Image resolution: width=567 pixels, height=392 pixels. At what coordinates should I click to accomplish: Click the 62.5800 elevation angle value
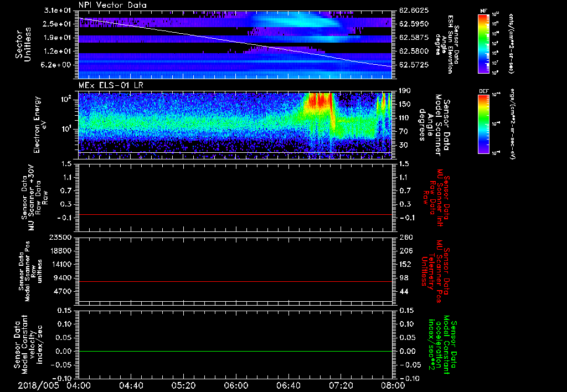coord(414,51)
